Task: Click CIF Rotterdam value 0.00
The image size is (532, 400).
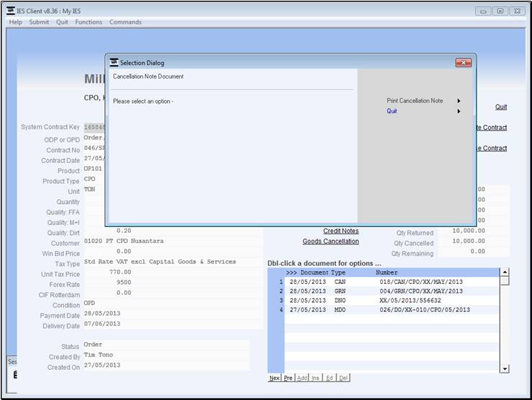Action: tap(124, 293)
